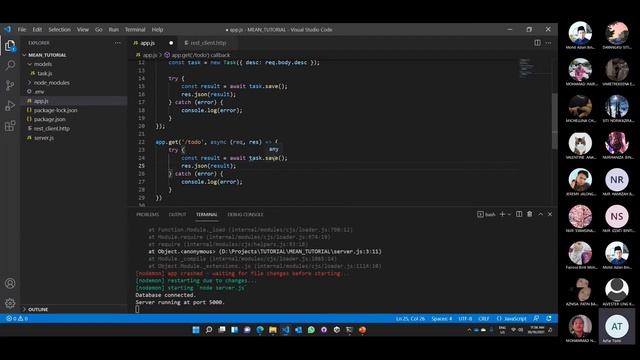Open the Search view in activity bar
The height and width of the screenshot is (360, 640).
coord(10,65)
